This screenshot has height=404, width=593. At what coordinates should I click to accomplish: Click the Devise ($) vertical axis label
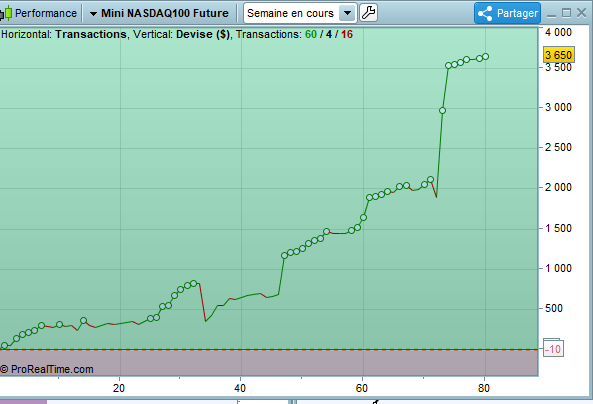[203, 34]
